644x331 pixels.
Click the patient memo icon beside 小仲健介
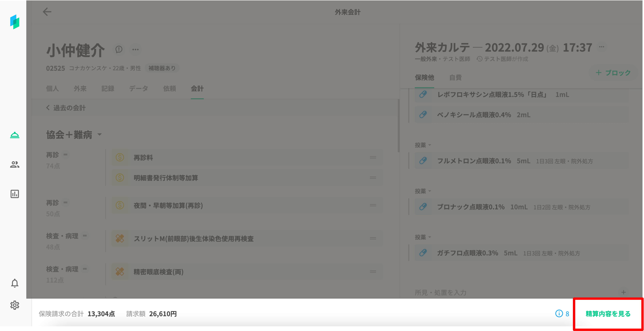click(x=119, y=49)
